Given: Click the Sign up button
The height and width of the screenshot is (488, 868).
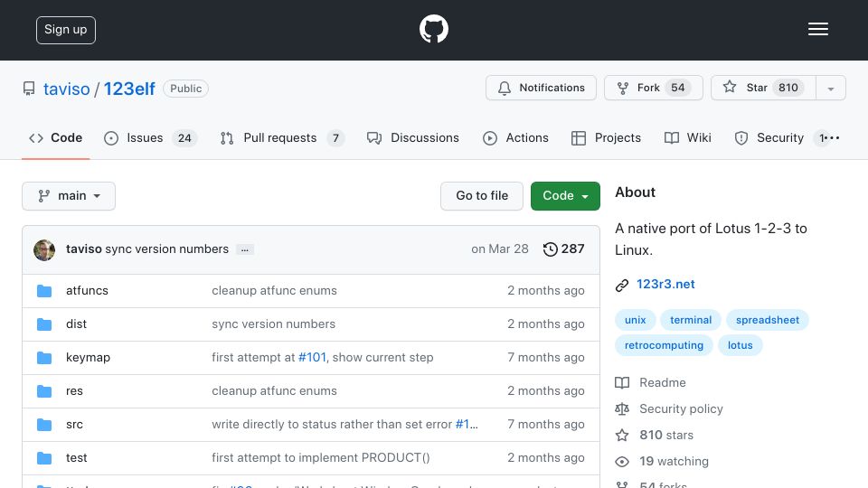Looking at the screenshot, I should [66, 30].
